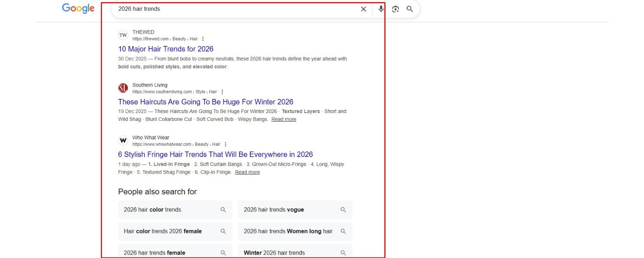Open three-dot menu for Southern Living result

coord(222,92)
